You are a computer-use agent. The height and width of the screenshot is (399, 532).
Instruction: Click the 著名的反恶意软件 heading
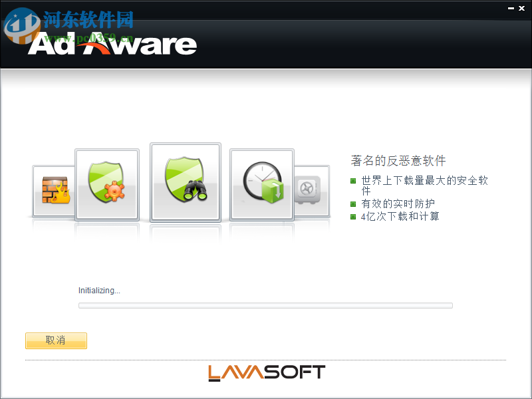tap(398, 160)
